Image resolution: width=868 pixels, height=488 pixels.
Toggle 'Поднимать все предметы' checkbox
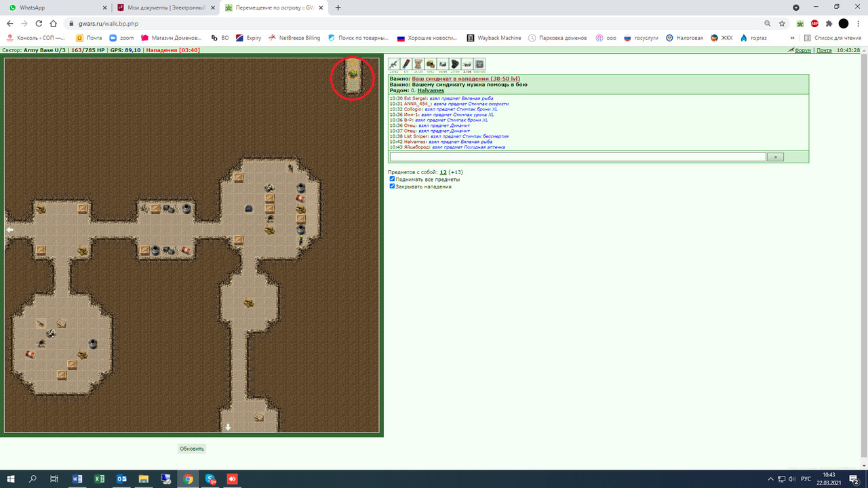click(392, 179)
